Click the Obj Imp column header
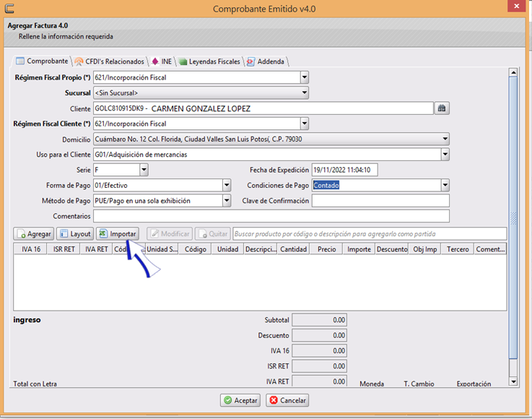This screenshot has height=419, width=532. tap(424, 249)
